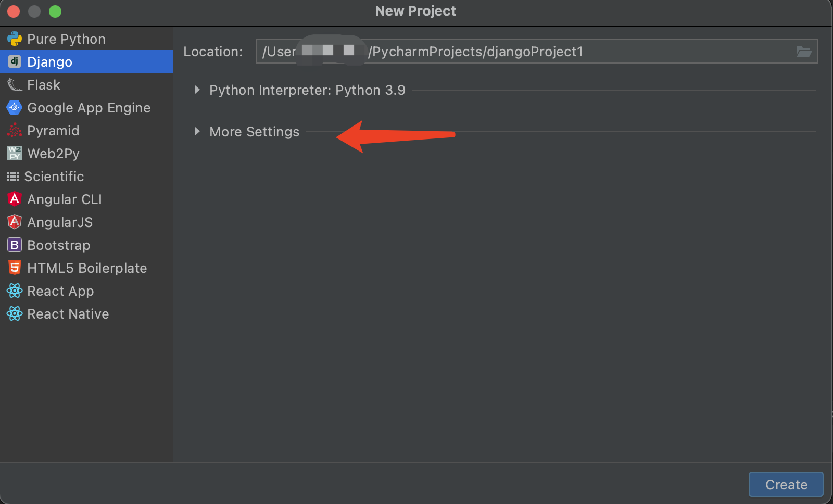Click the Web2Py icon
The width and height of the screenshot is (833, 504).
(15, 153)
